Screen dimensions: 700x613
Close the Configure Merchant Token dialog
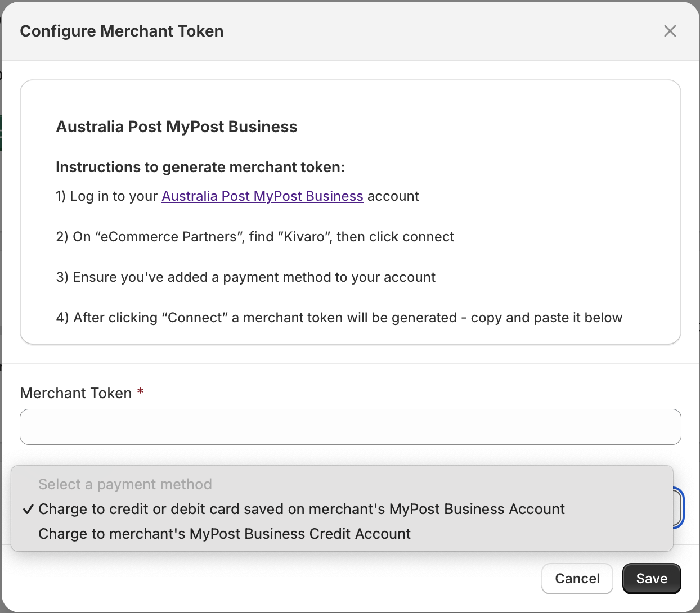coord(670,31)
